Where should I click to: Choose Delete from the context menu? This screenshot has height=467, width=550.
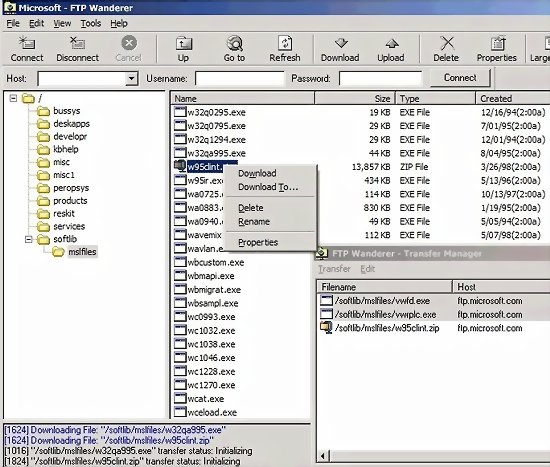pos(270,208)
